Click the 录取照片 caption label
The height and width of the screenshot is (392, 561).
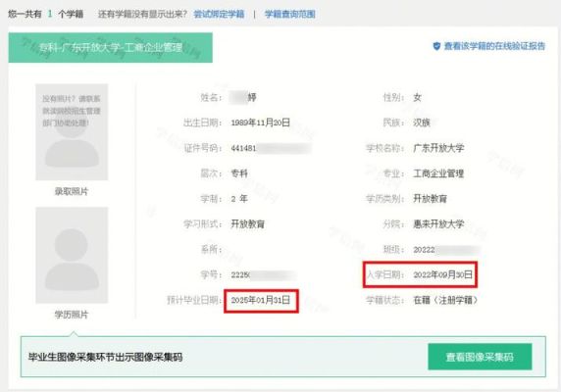72,191
